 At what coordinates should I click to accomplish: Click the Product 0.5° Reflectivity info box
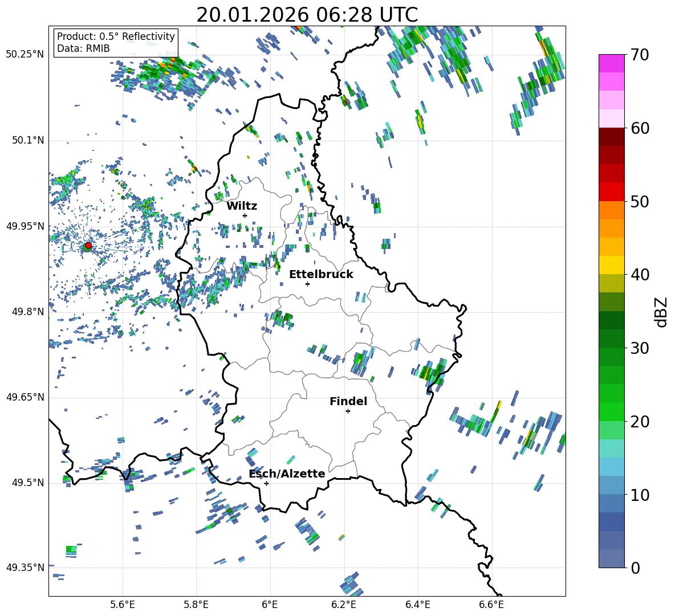tap(116, 42)
